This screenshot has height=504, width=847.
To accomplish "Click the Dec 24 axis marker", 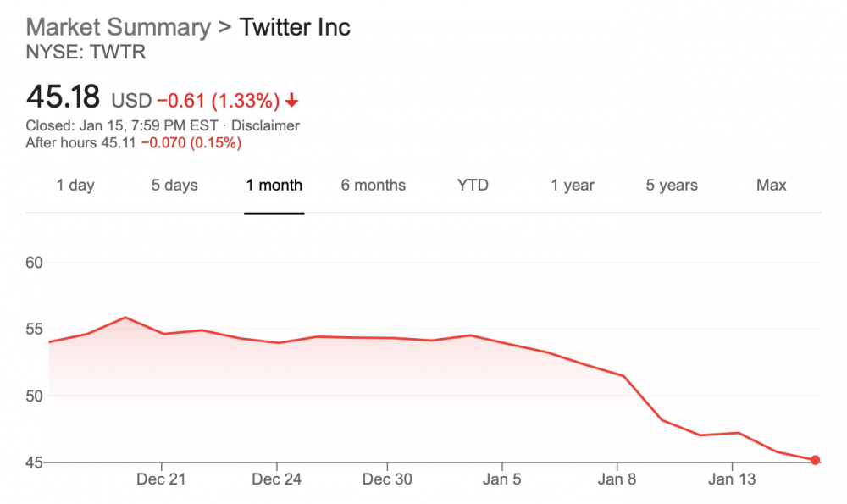I will coord(276,479).
